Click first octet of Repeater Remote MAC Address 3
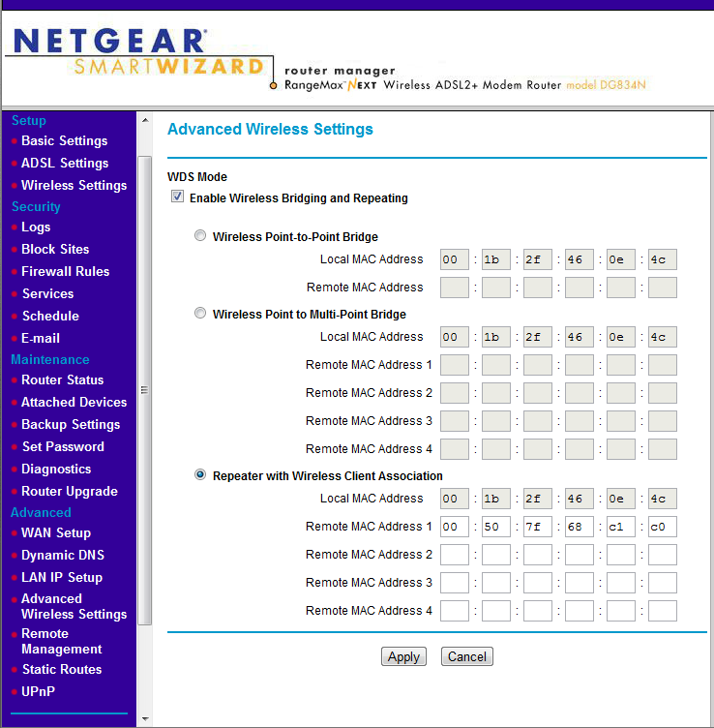The image size is (714, 728). 454,583
